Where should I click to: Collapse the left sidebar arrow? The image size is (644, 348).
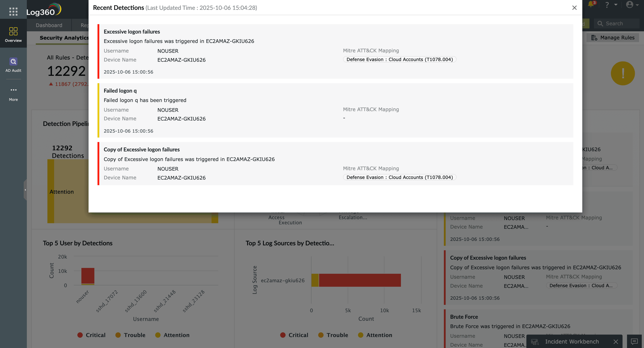[25, 190]
